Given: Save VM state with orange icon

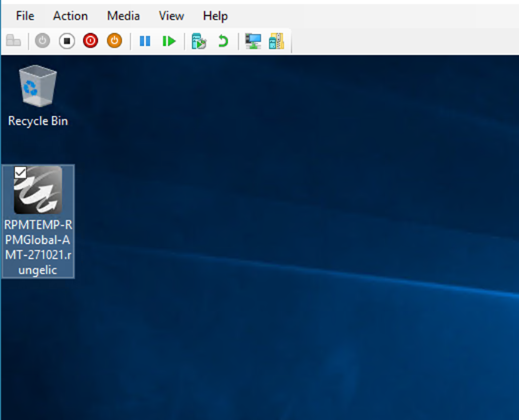Looking at the screenshot, I should click(x=114, y=41).
